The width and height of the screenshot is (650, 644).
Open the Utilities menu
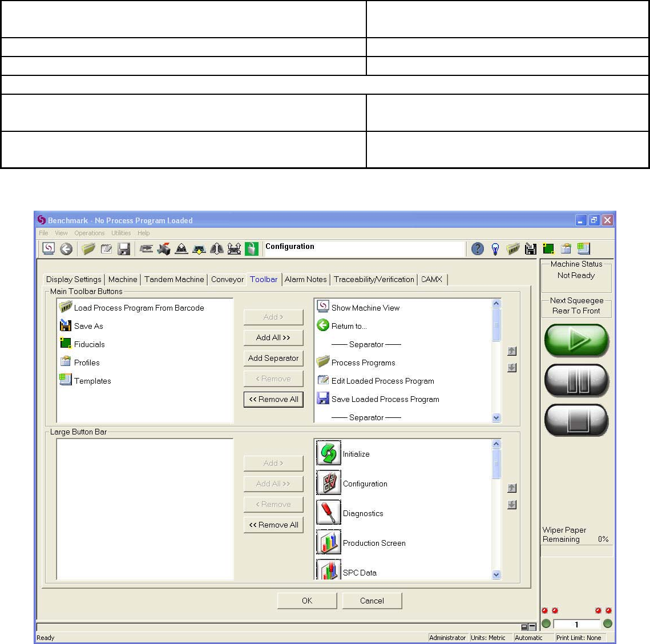point(121,233)
